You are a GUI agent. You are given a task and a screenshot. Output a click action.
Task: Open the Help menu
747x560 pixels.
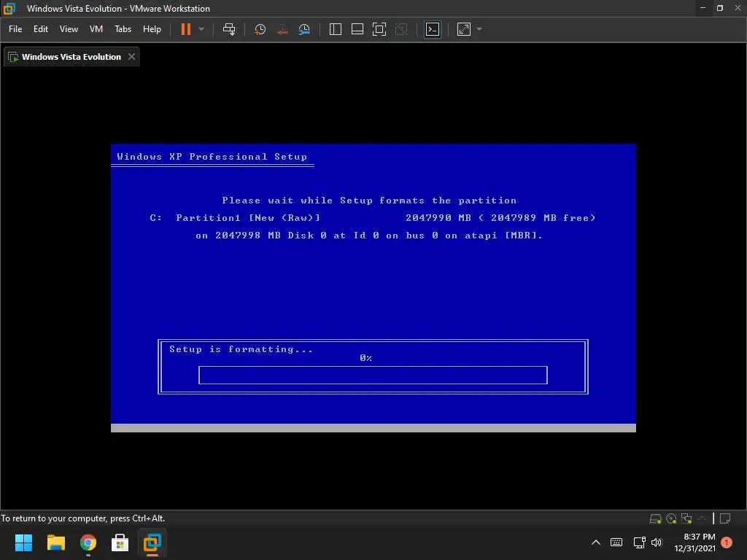152,29
